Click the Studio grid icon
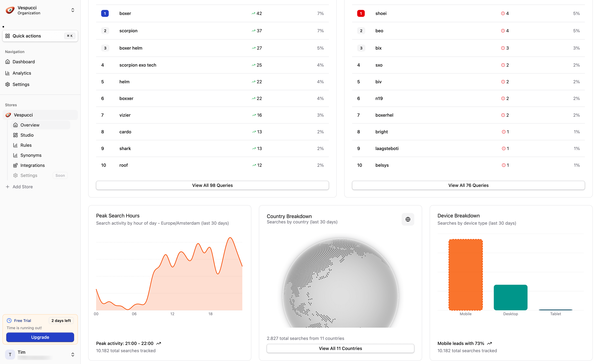This screenshot has width=600, height=364. point(15,135)
